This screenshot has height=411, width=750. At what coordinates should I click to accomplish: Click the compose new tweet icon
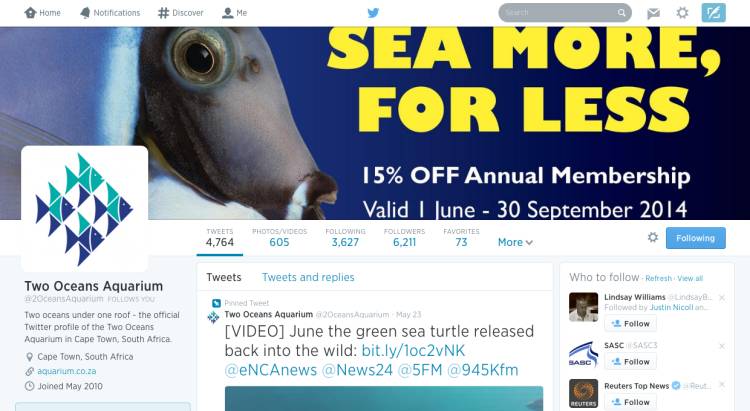tap(713, 13)
